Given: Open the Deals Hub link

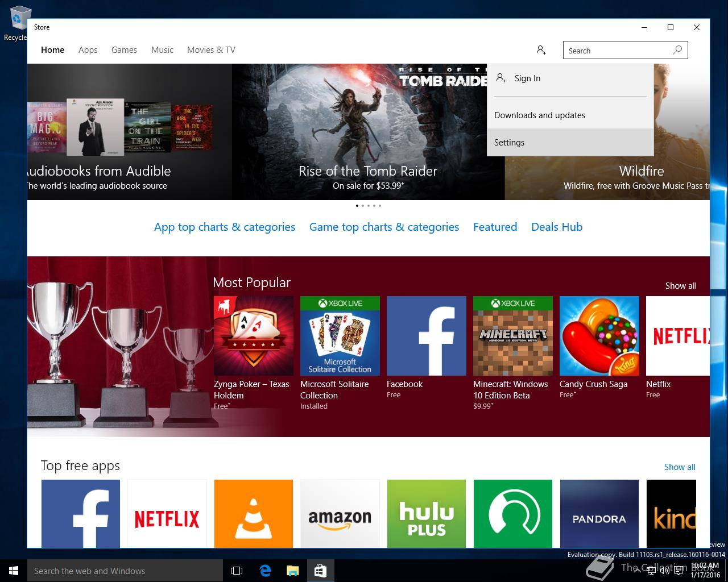Looking at the screenshot, I should (557, 227).
